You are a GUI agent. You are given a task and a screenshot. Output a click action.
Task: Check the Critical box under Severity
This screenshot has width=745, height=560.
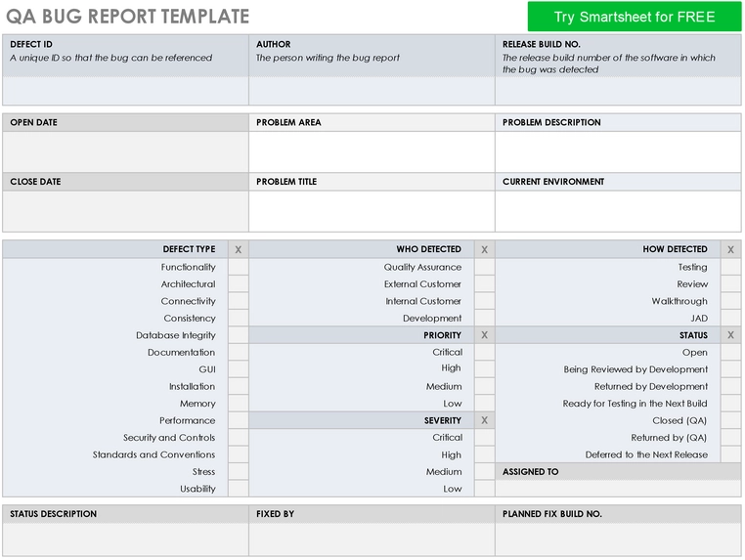click(x=484, y=438)
